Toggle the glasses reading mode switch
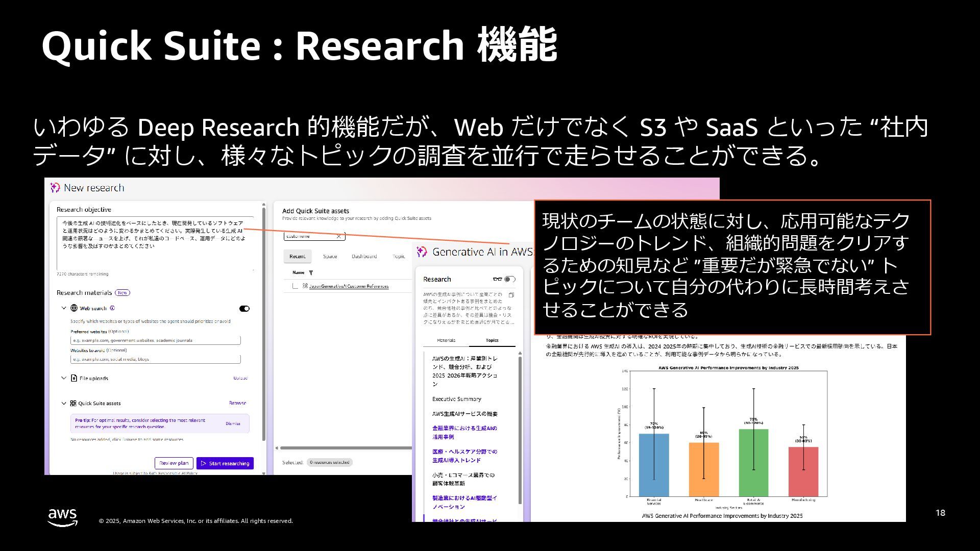This screenshot has height=551, width=980. pos(509,279)
